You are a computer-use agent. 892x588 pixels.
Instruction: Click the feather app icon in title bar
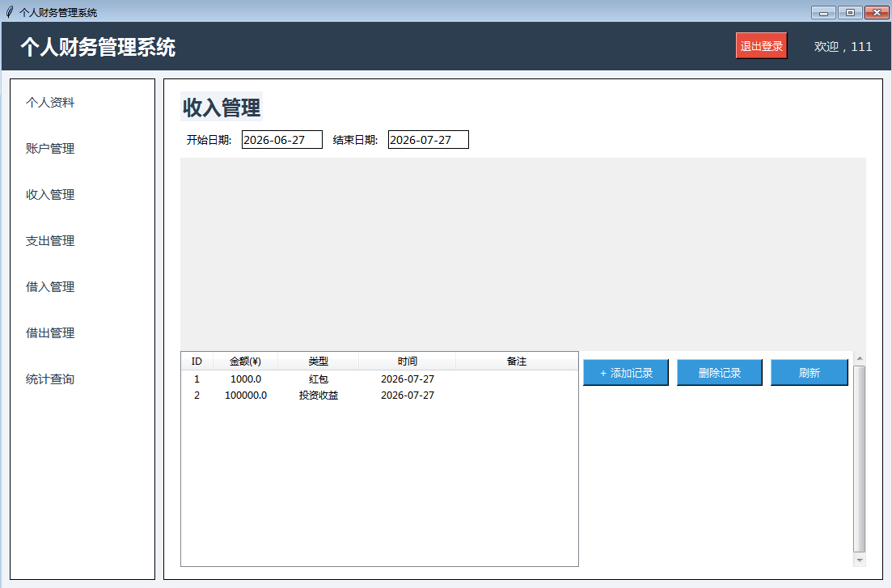pos(9,12)
